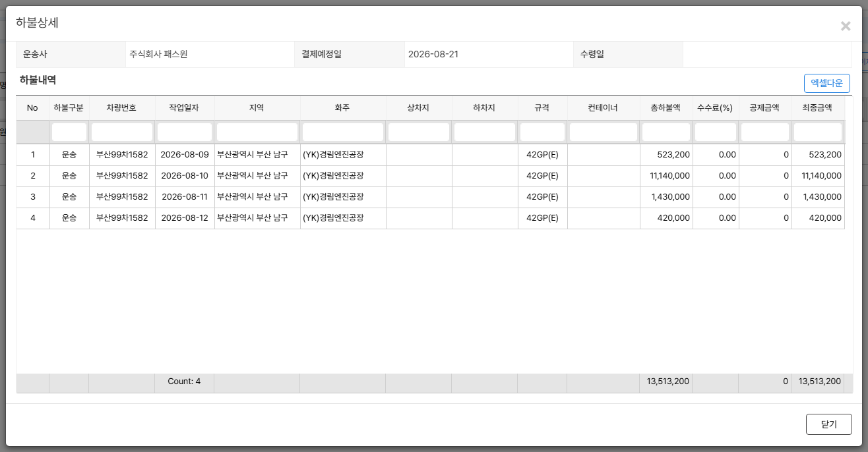This screenshot has height=452, width=868.
Task: Focus the 총하불액 filter input
Action: pyautogui.click(x=666, y=132)
